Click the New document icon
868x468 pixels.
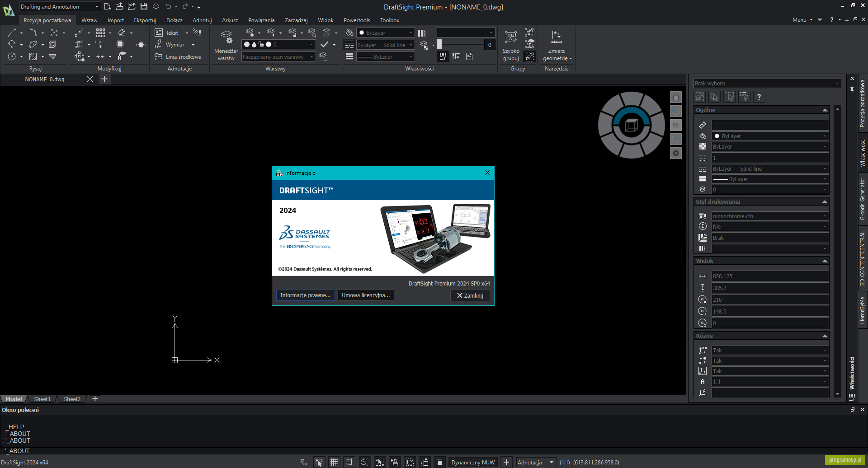tap(107, 6)
